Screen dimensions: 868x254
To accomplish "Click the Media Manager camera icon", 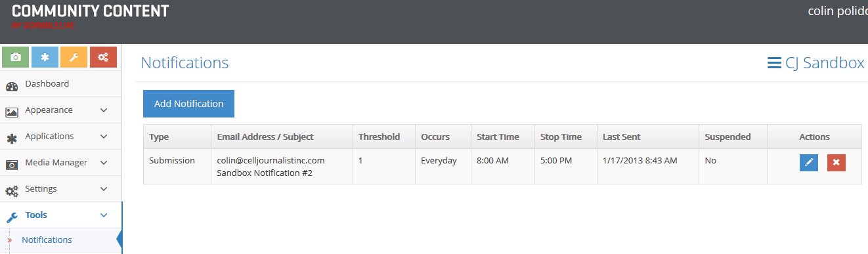I will [12, 164].
